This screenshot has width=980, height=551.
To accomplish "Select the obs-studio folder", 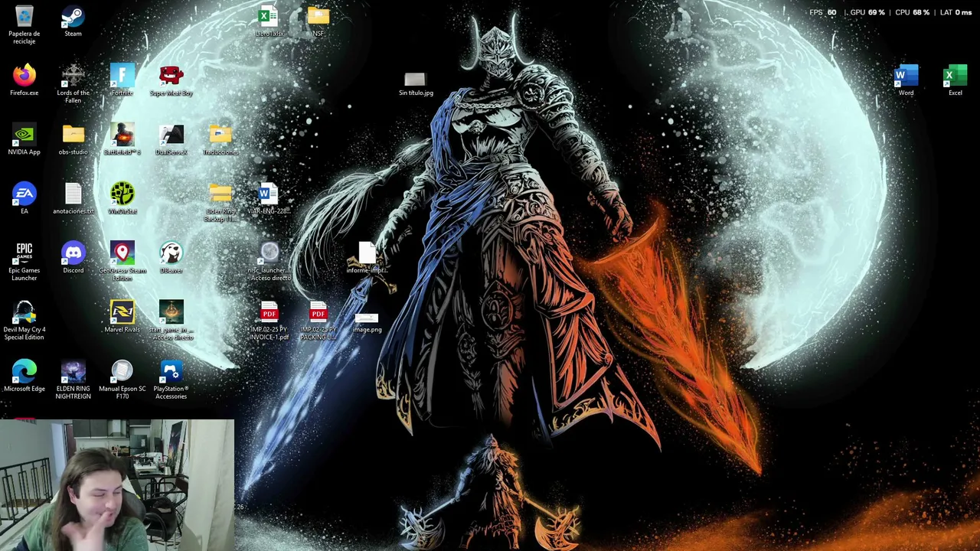I will tap(73, 139).
